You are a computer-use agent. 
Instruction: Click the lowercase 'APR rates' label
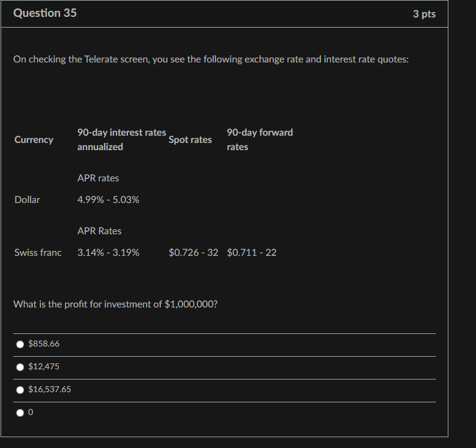[x=98, y=178]
